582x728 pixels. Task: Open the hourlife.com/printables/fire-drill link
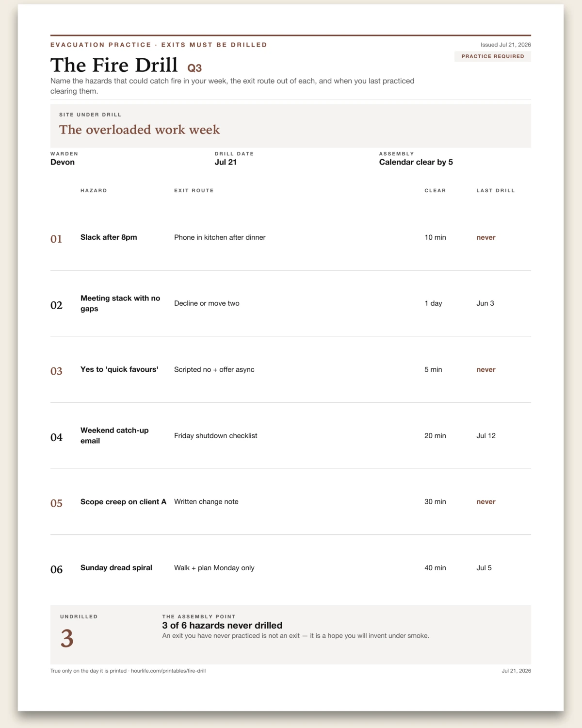click(x=168, y=671)
